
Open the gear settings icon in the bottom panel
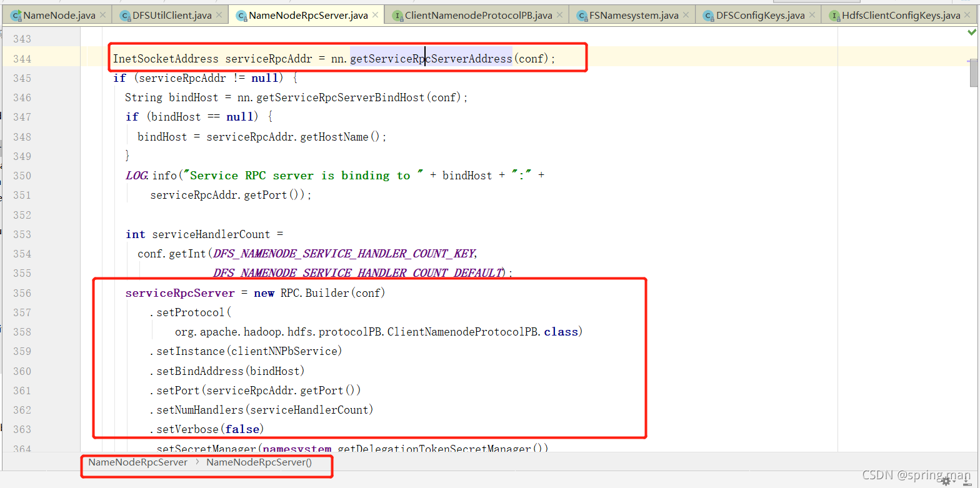coord(946,481)
